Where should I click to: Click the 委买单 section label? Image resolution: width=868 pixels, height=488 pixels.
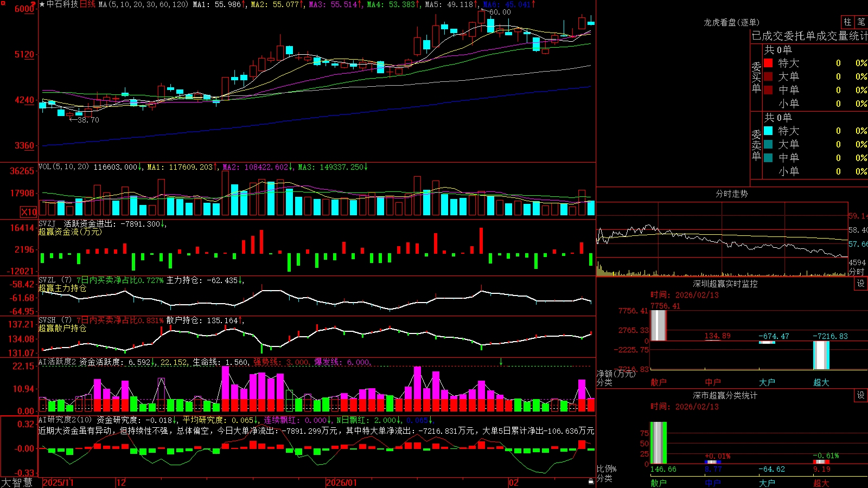[x=756, y=78]
